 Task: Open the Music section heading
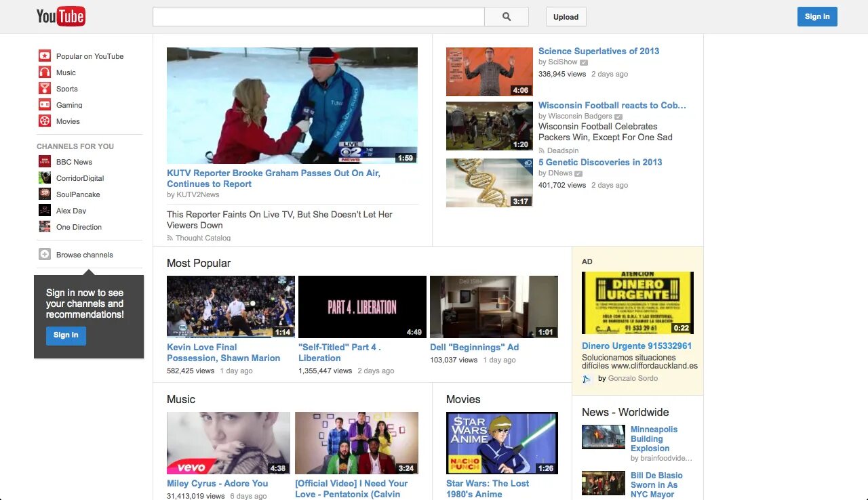pos(181,399)
